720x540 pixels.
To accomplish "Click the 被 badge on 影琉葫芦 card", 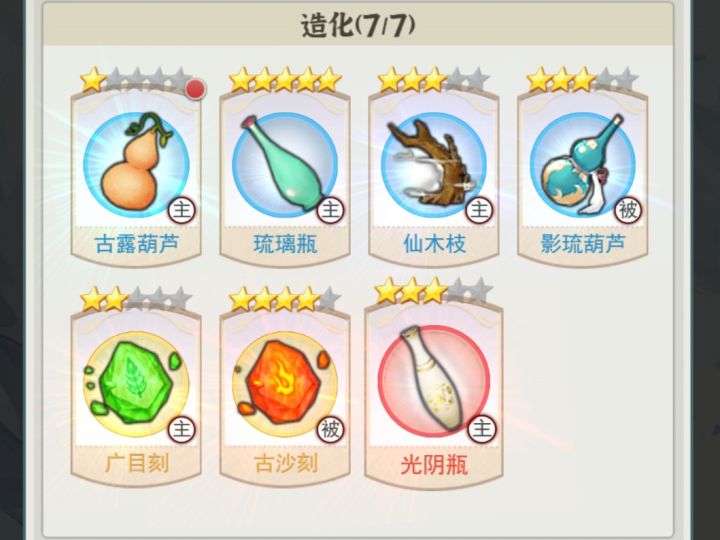I will [629, 210].
